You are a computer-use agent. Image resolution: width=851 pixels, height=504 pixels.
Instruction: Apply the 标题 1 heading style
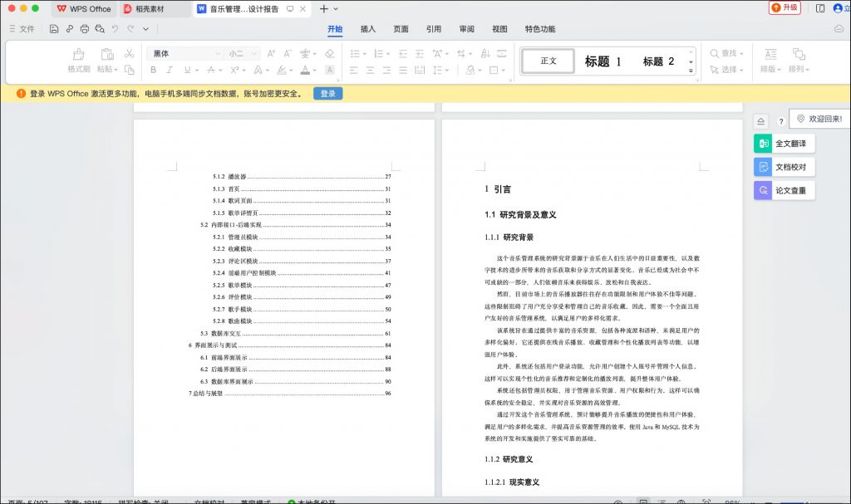coord(603,61)
